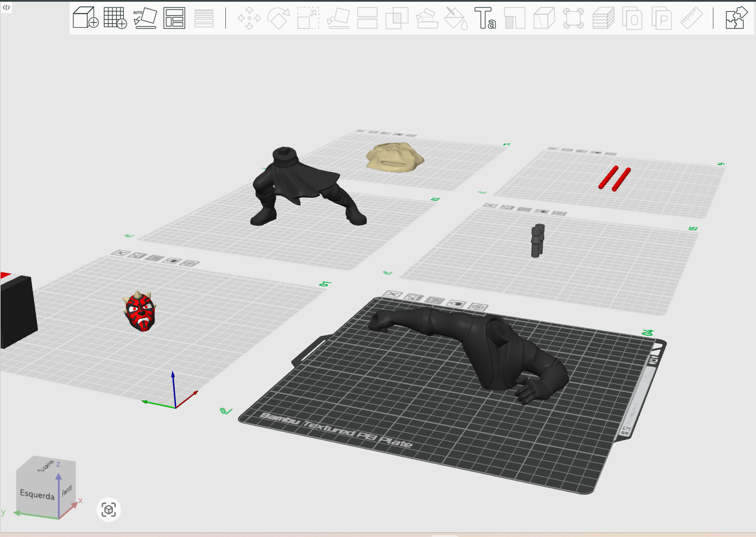Click the camera view icon beside the cube
Image resolution: width=756 pixels, height=537 pixels.
[x=109, y=510]
